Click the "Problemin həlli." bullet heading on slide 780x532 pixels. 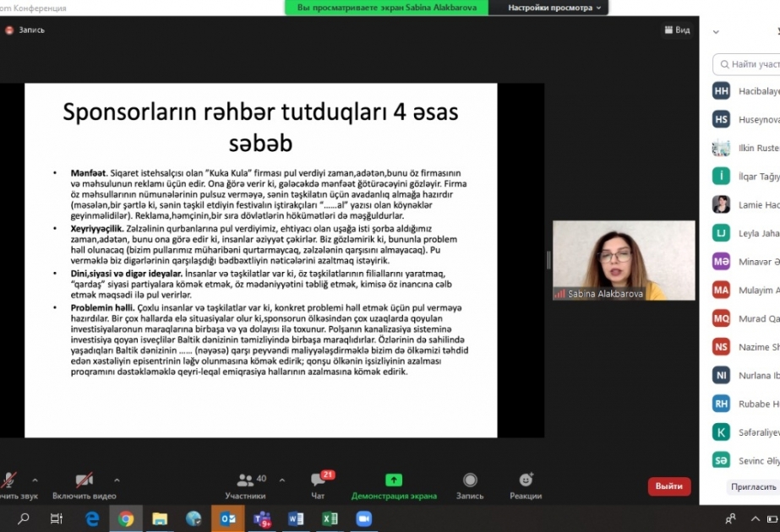tap(102, 307)
